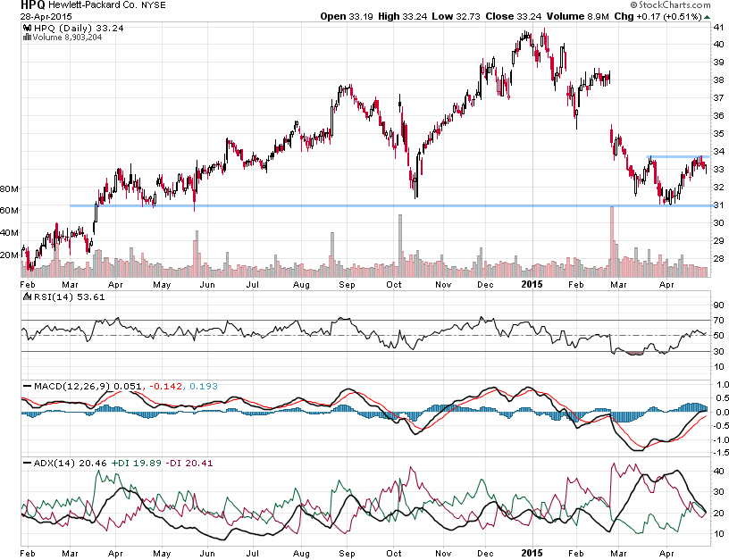Click the 2015 label on bottom ADX axis
The width and height of the screenshot is (729, 560).
tap(532, 553)
